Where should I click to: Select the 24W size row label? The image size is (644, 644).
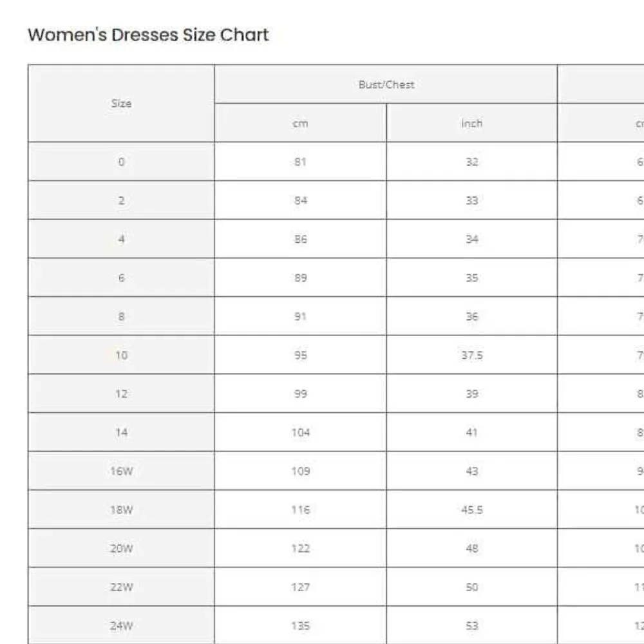[x=121, y=625]
